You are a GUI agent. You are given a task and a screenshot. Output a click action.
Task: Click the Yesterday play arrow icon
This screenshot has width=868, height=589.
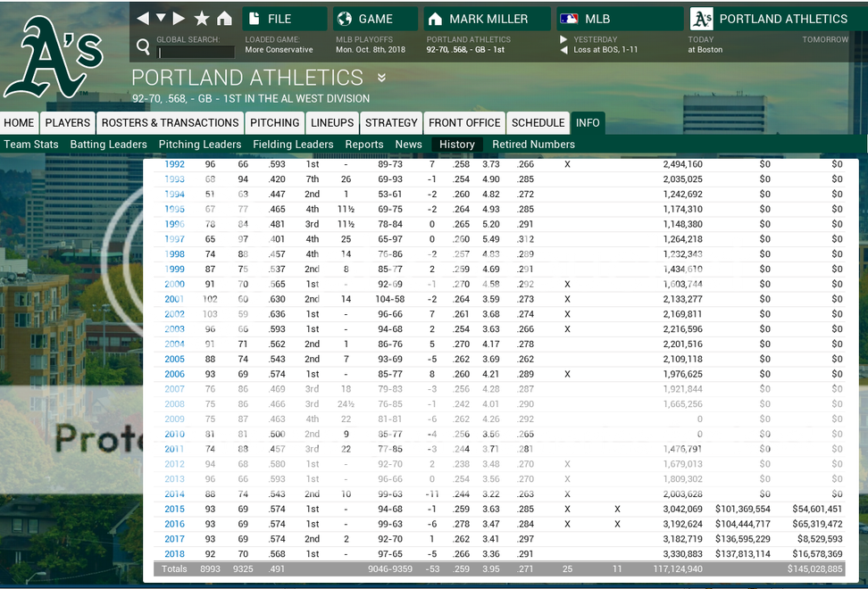pos(563,39)
